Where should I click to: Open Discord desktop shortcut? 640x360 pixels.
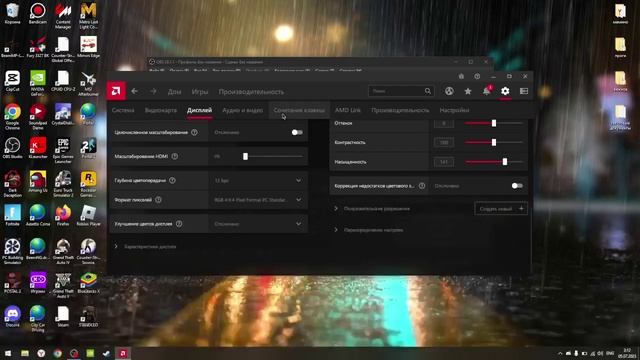13,317
